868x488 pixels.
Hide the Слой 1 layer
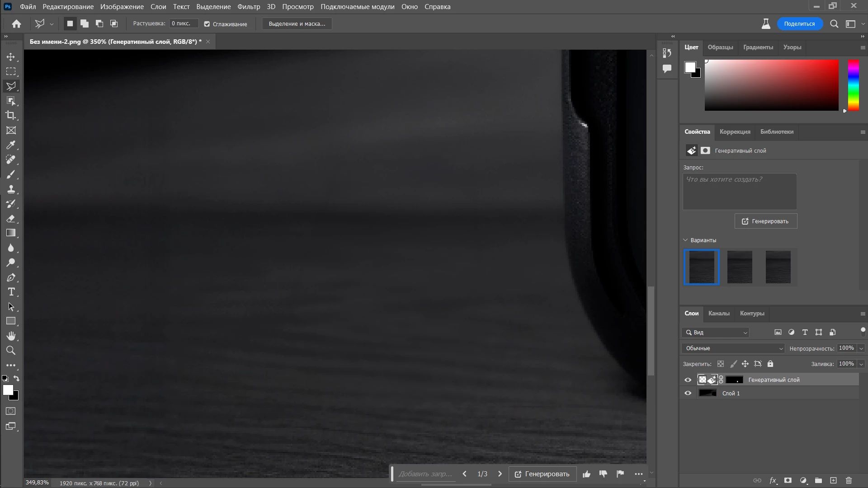[688, 393]
